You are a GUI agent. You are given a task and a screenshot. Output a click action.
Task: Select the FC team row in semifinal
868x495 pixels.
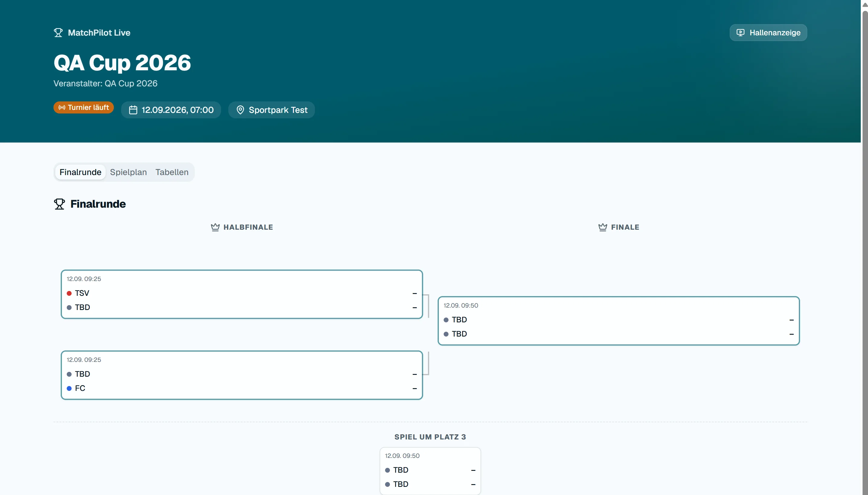(242, 388)
